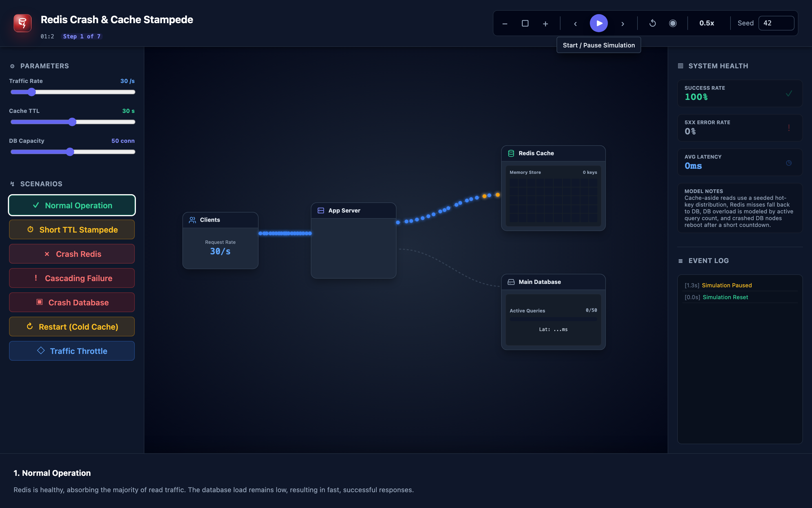812x508 pixels.
Task: Click the Clients users icon
Action: tap(192, 220)
